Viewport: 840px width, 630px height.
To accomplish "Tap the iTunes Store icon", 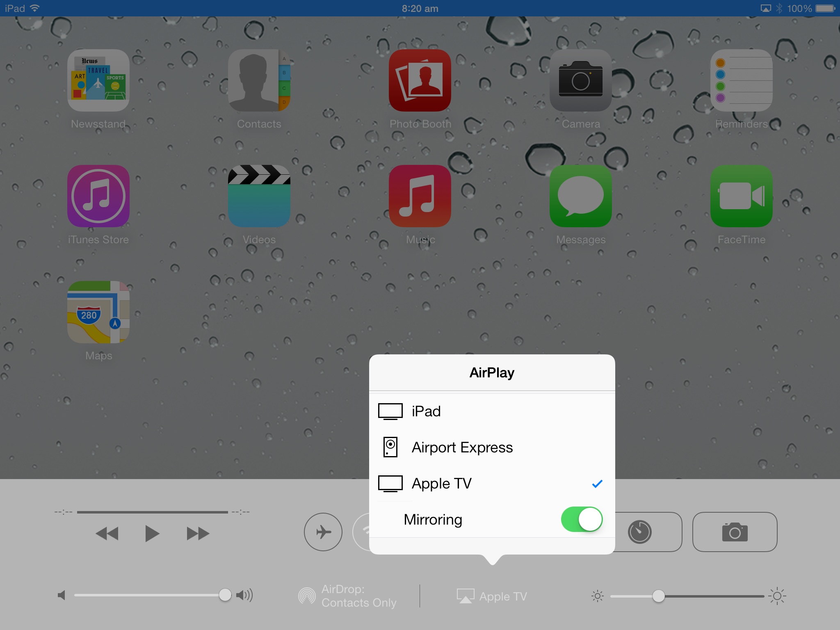I will (x=98, y=196).
